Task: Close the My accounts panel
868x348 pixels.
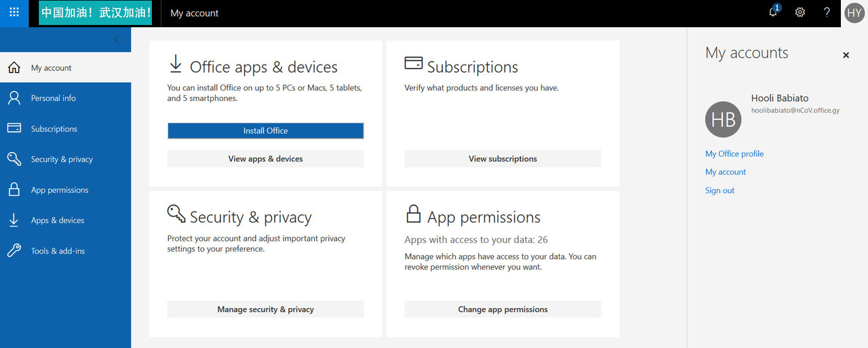Action: point(846,55)
